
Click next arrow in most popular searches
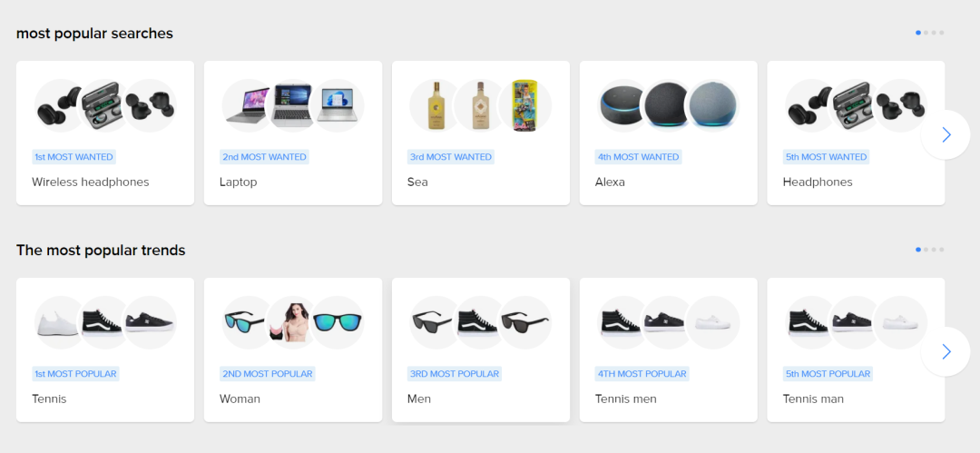(x=945, y=134)
